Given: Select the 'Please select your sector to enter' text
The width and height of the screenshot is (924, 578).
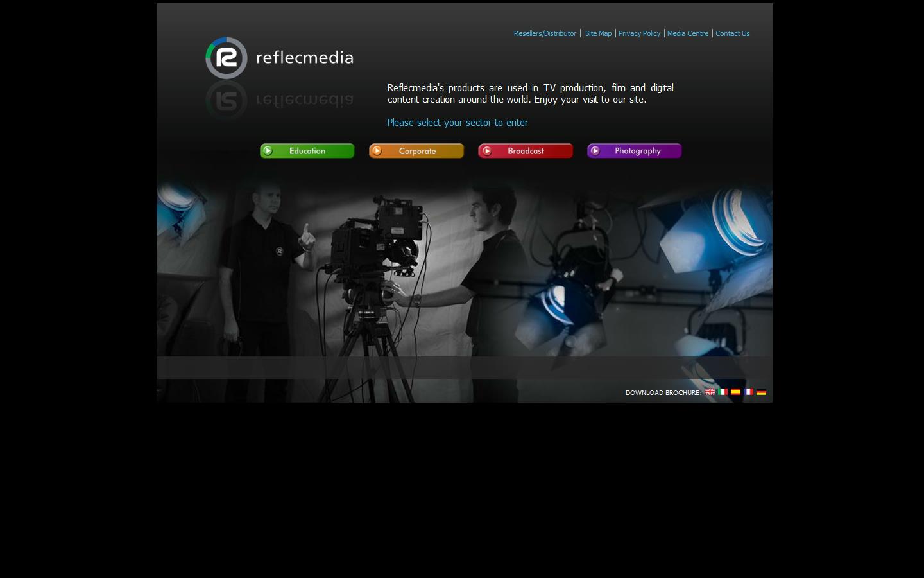Looking at the screenshot, I should pyautogui.click(x=458, y=123).
